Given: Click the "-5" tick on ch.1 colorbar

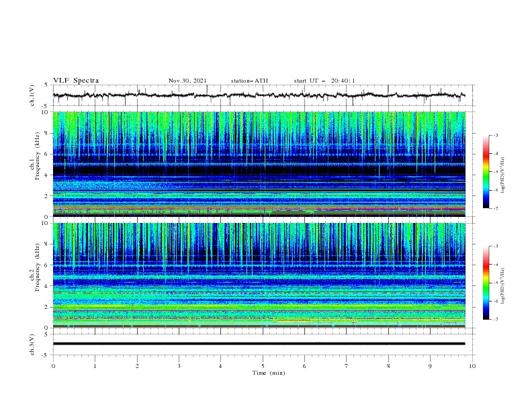Looking at the screenshot, I should click(496, 172).
